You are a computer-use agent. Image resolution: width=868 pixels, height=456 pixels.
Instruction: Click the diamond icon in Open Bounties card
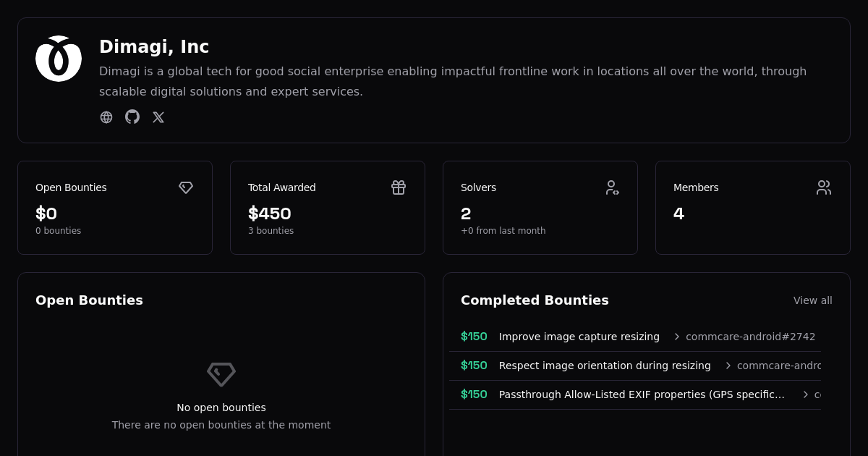[186, 187]
